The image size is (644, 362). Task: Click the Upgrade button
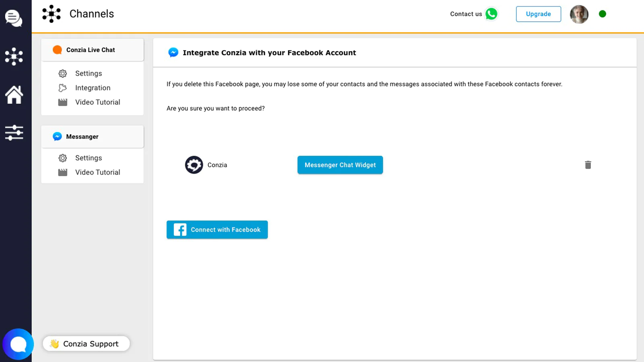click(x=538, y=14)
